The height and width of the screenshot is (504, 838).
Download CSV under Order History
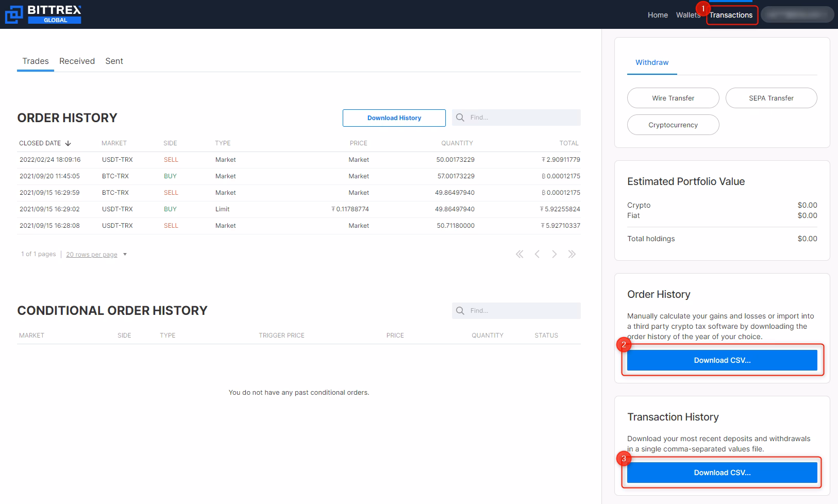pyautogui.click(x=722, y=360)
